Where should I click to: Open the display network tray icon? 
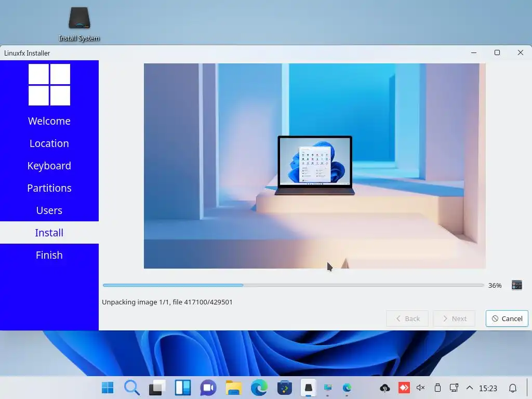[454, 388]
